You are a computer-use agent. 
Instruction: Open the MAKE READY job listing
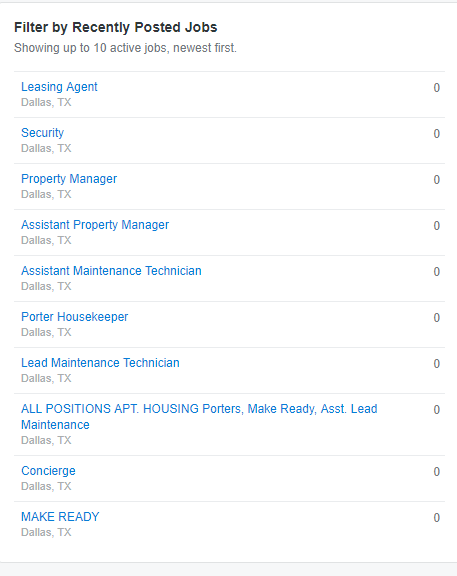tap(60, 517)
